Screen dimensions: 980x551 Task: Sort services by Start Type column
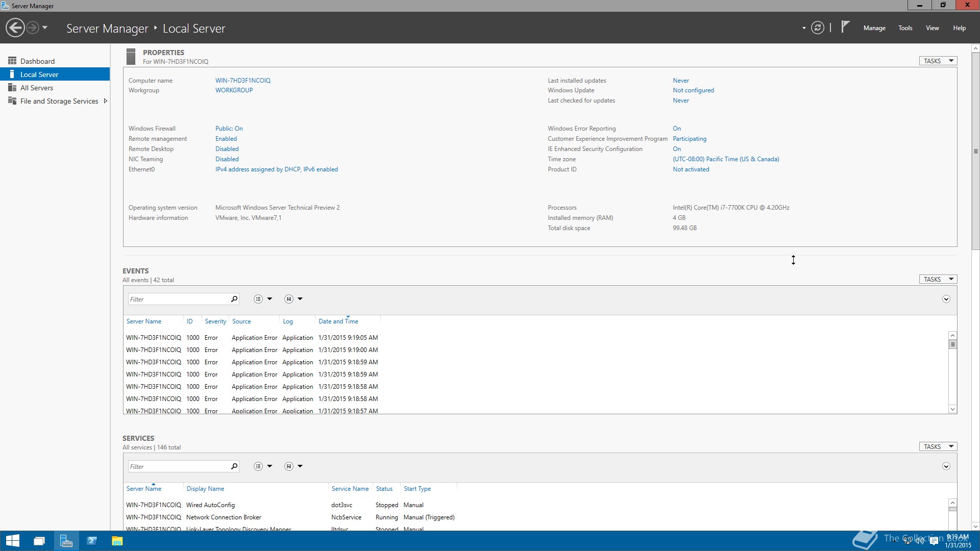click(417, 488)
